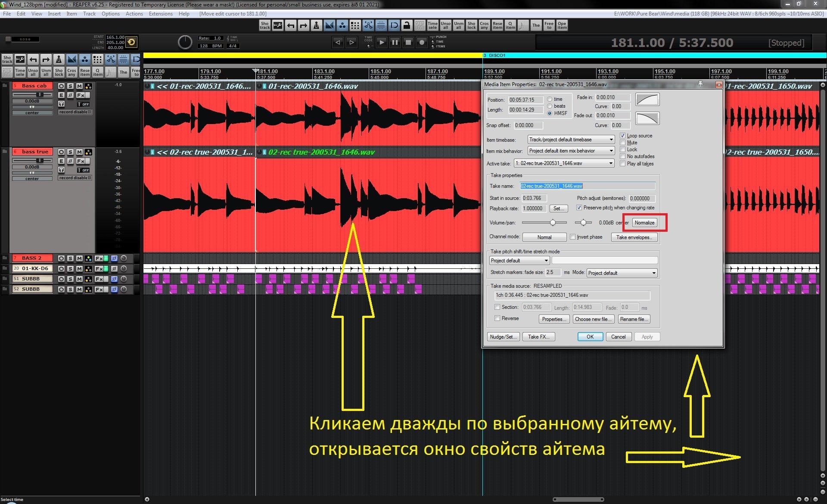Solo the bass true track
This screenshot has height=504, width=827.
point(70,152)
